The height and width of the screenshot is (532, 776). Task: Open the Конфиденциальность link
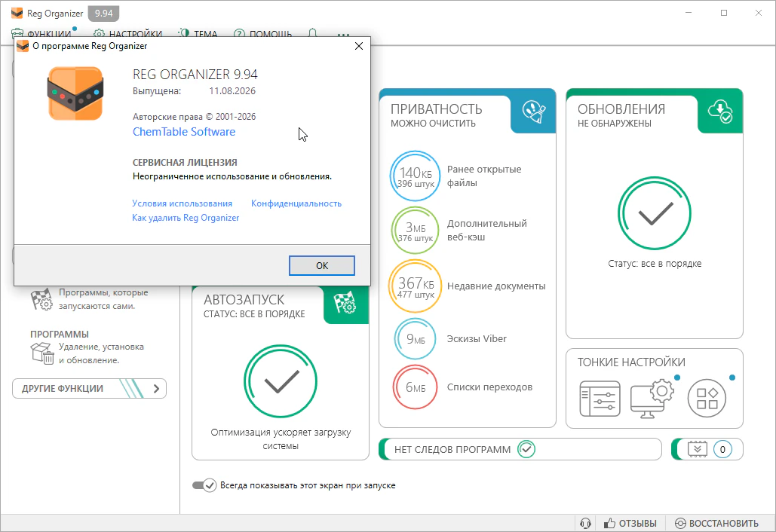coord(296,203)
